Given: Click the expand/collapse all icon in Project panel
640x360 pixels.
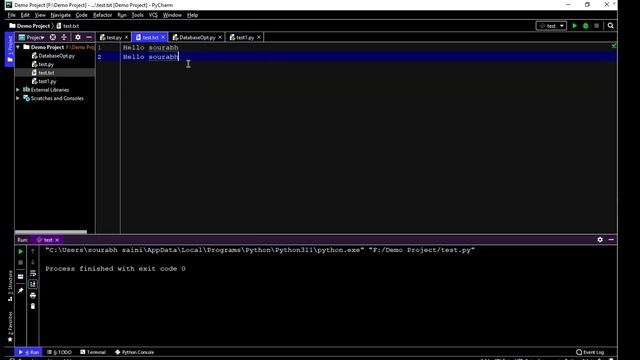Looking at the screenshot, I should click(64, 37).
